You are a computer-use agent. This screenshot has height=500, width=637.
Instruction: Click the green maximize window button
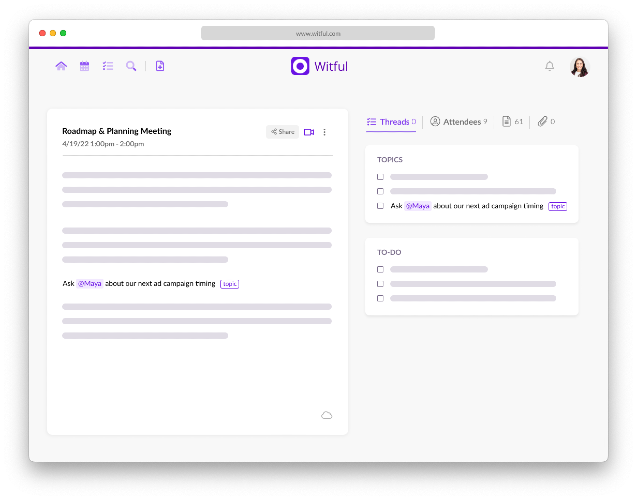coord(63,33)
